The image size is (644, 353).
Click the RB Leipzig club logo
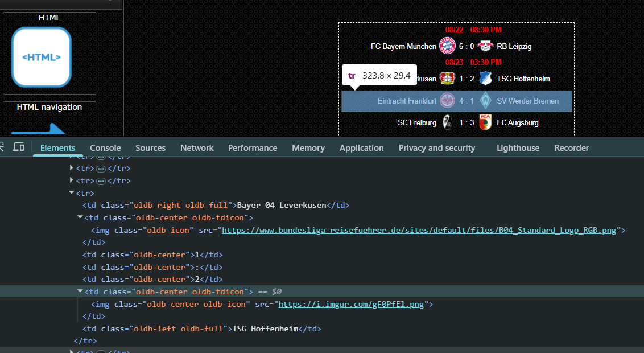pos(485,46)
